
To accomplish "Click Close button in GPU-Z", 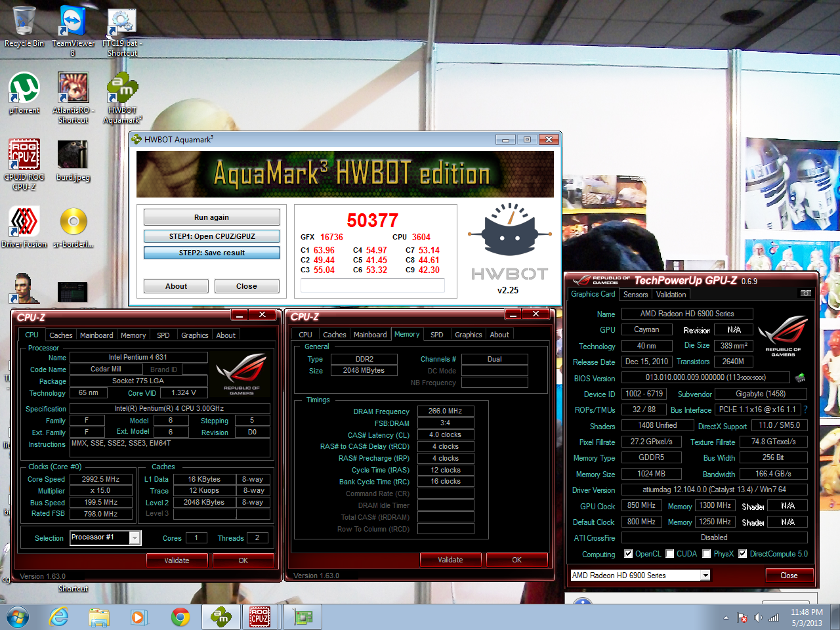I will pos(789,576).
